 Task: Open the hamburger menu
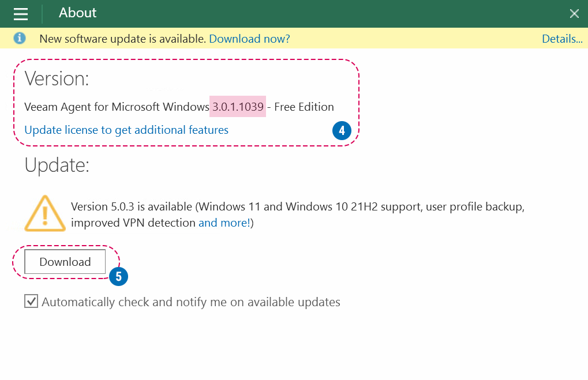point(21,14)
